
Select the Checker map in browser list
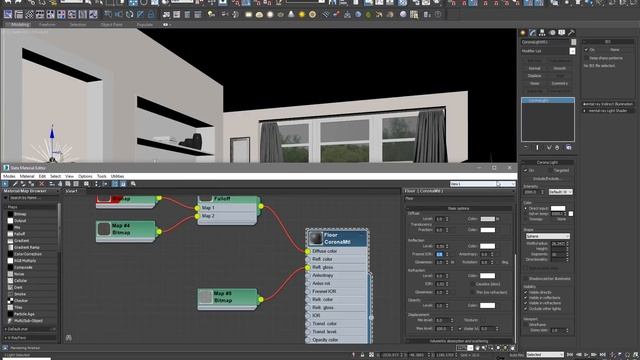click(20, 301)
